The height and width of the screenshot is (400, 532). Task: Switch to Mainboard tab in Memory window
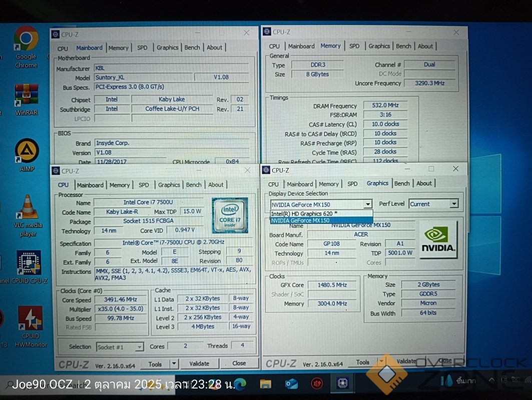[x=301, y=46]
